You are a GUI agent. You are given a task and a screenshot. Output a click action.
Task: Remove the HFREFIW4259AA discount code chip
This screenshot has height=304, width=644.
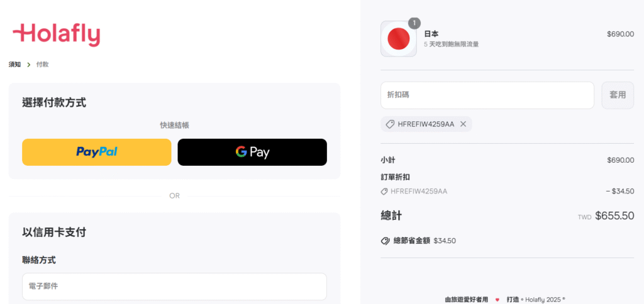point(463,124)
